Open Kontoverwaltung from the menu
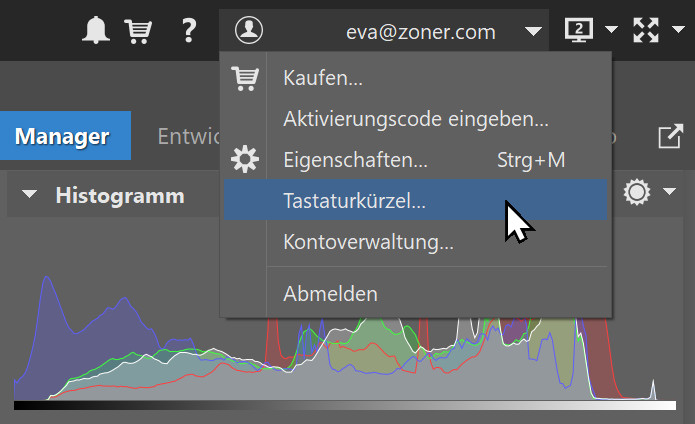695x424 pixels. [368, 242]
